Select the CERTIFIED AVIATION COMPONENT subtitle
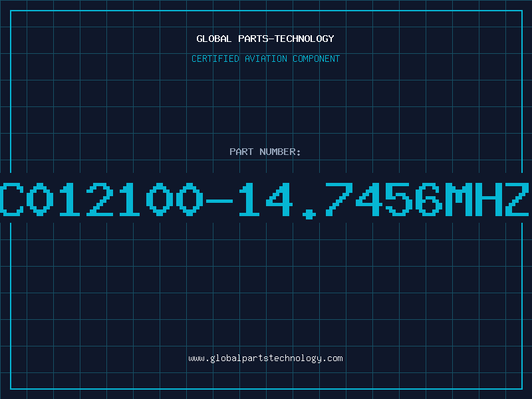Screen dimensions: 532x399 [265, 59]
